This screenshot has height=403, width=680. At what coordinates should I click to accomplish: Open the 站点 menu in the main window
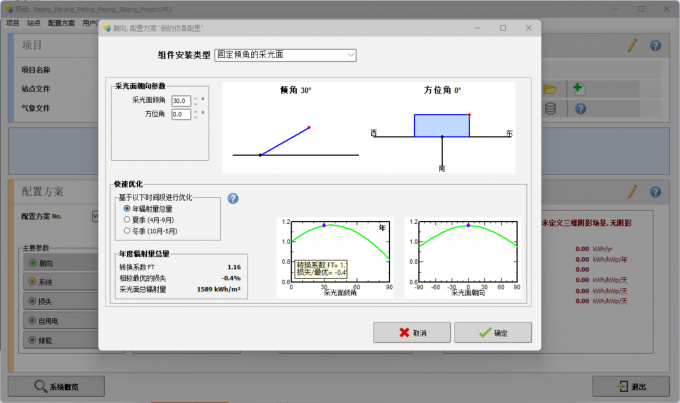coord(33,23)
